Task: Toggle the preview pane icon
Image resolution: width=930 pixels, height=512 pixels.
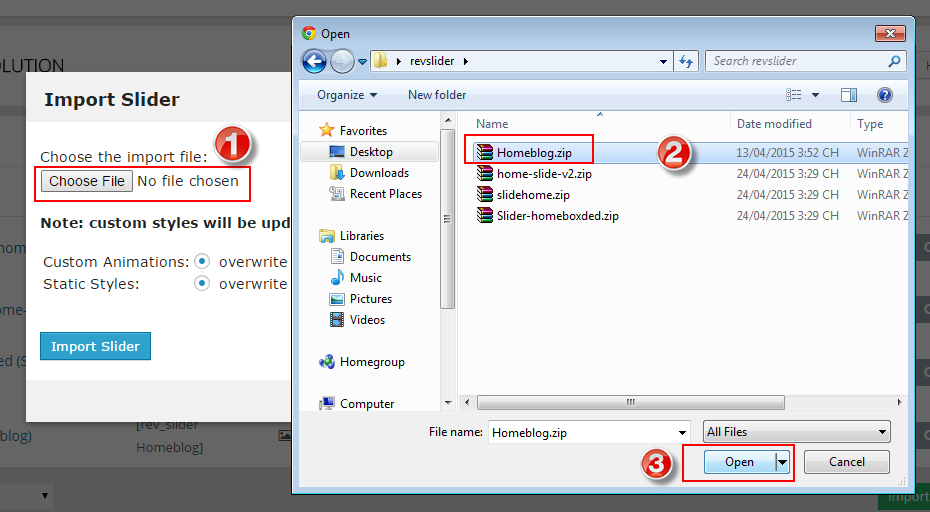Action: tap(849, 95)
